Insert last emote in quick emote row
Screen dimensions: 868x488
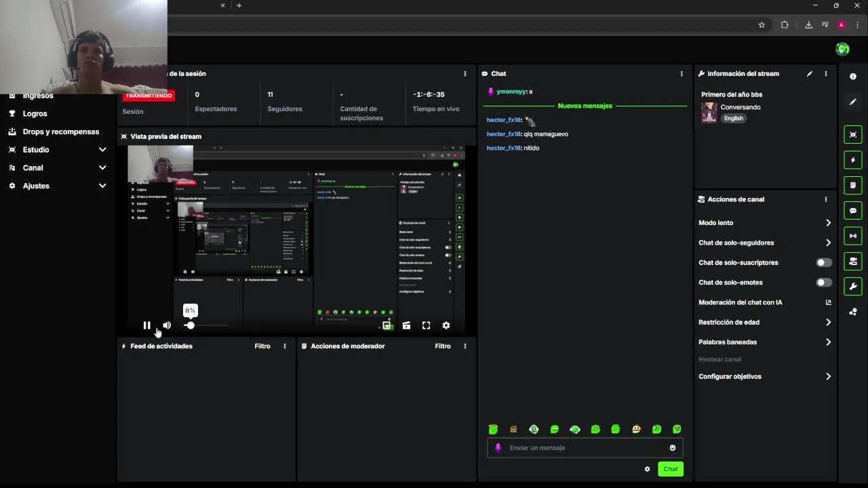pos(677,429)
